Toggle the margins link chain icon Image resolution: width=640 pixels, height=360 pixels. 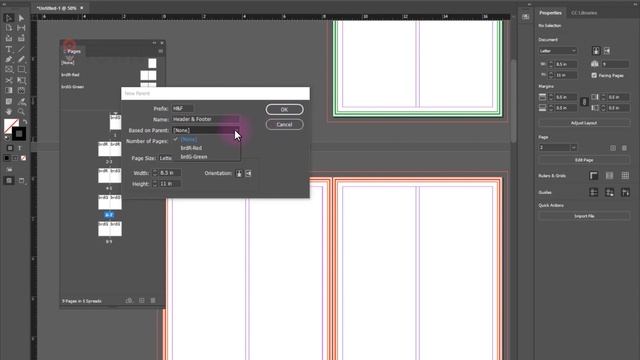tap(584, 102)
